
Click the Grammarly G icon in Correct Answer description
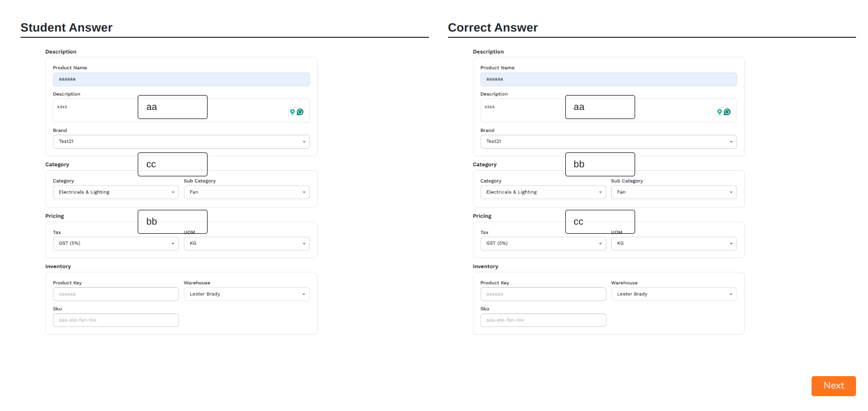(x=727, y=112)
